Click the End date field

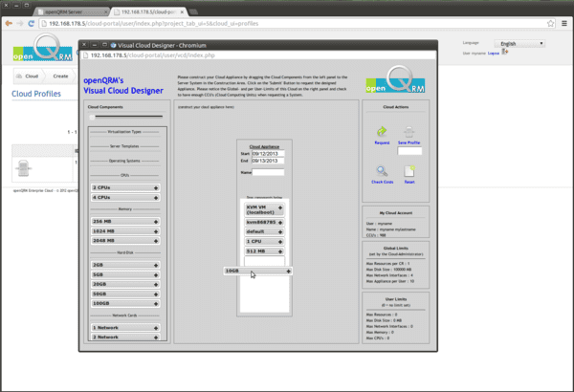pos(268,161)
